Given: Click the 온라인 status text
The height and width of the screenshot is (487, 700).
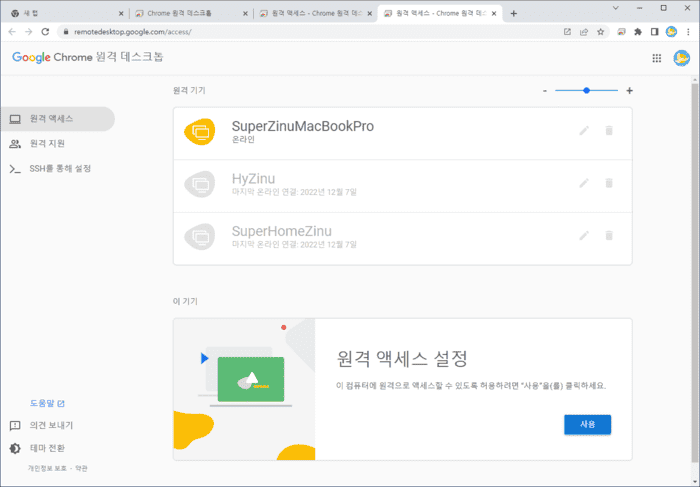Looking at the screenshot, I should [x=243, y=140].
